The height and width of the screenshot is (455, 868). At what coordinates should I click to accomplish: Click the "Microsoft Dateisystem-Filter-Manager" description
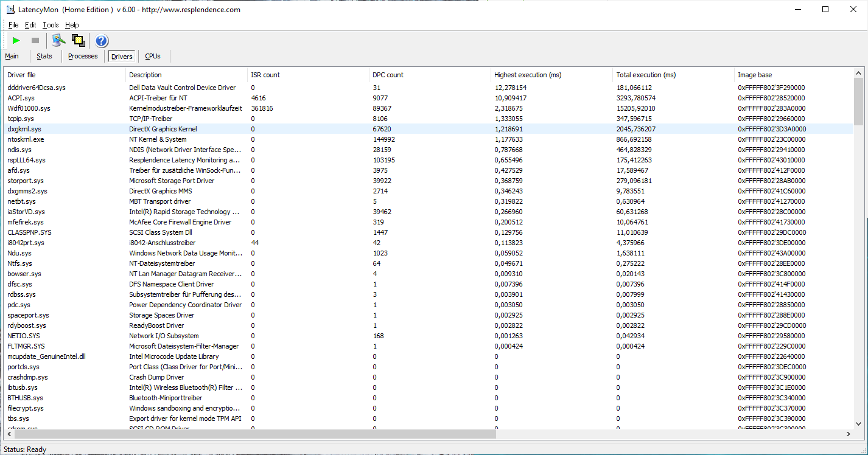pos(184,346)
